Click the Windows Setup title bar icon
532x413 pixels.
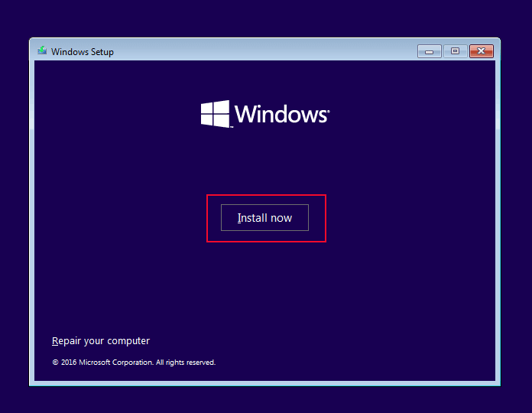click(42, 51)
